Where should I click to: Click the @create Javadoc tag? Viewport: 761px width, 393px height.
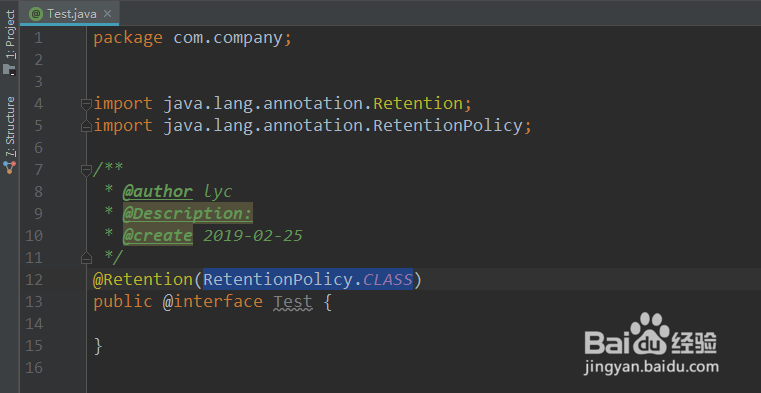point(158,236)
